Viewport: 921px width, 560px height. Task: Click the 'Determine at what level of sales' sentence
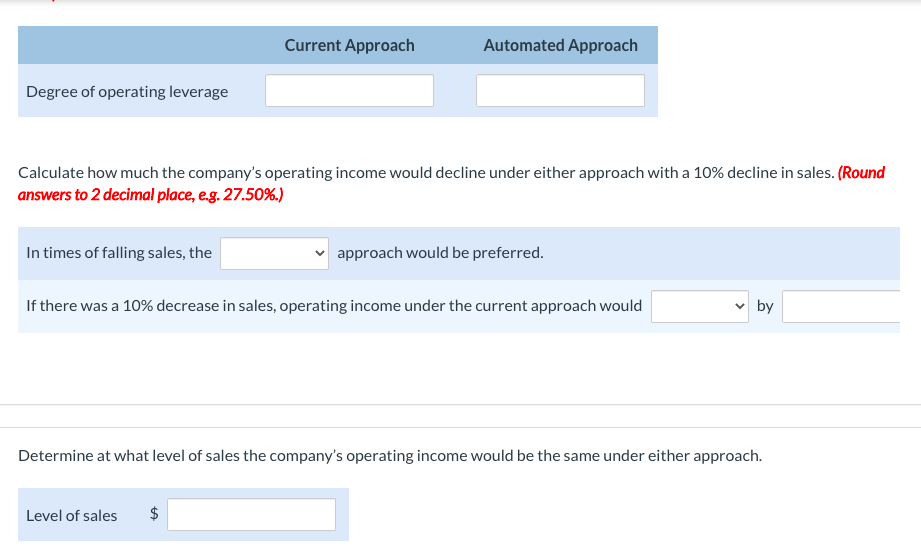coord(390,455)
